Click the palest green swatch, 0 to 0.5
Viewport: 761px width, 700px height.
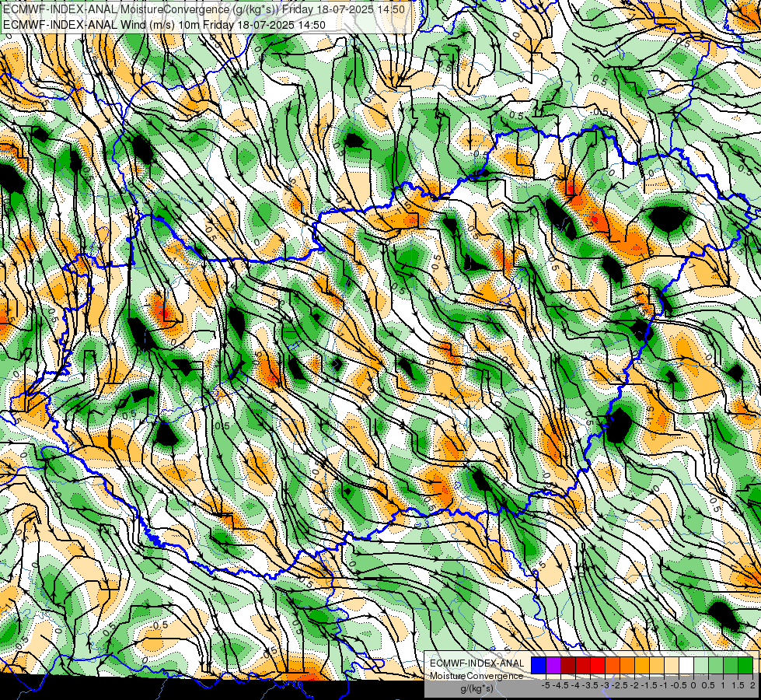coord(701,665)
